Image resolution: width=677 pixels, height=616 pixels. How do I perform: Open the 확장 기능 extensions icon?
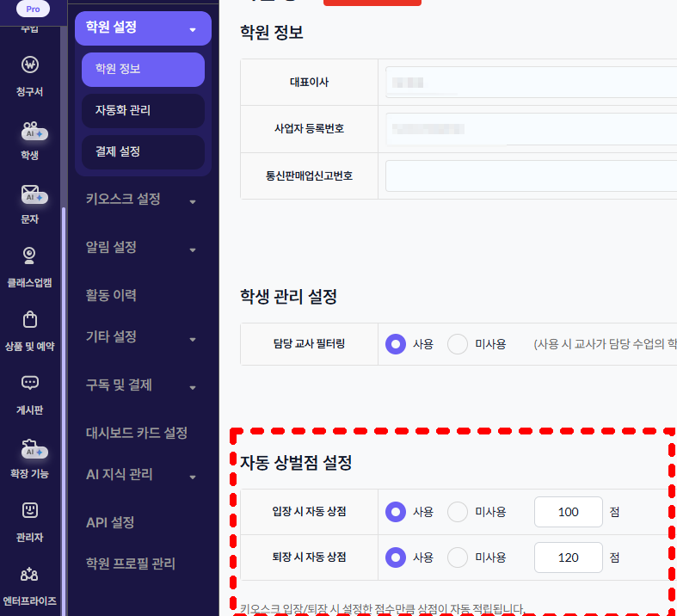click(x=34, y=448)
